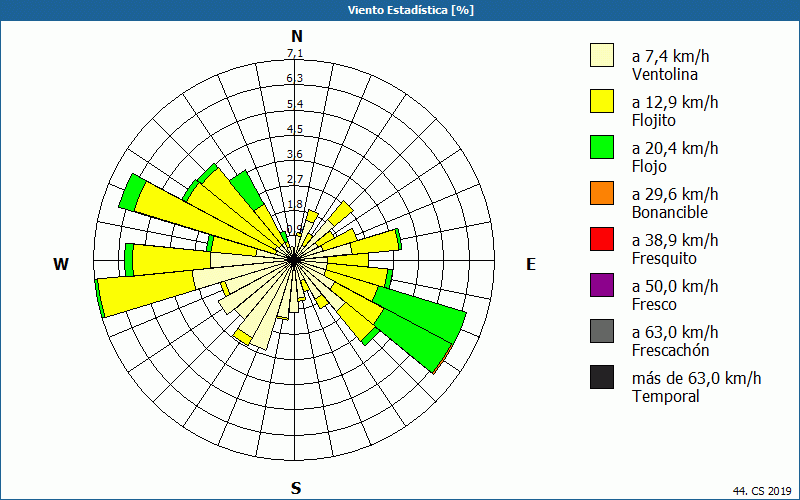The image size is (800, 500).
Task: Click the center hub of the wind rose
Action: click(294, 260)
